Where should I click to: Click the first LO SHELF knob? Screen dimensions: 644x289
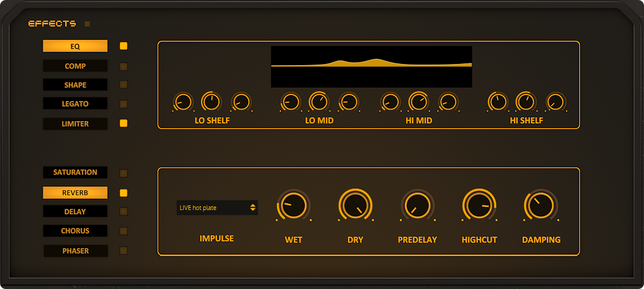[183, 102]
